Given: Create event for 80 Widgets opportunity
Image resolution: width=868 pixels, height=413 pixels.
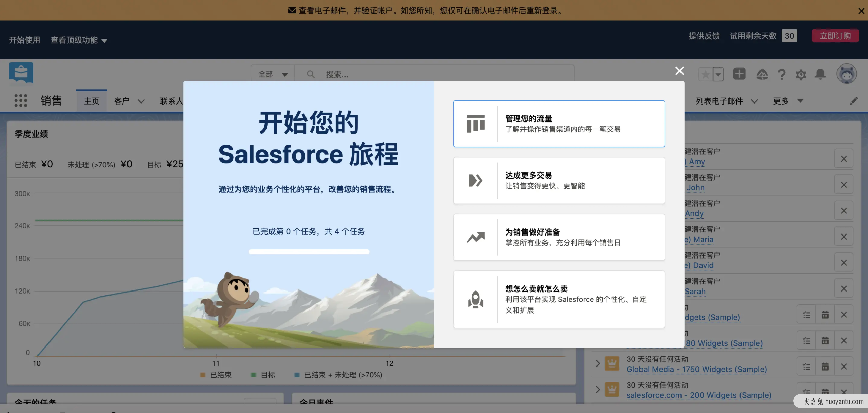Looking at the screenshot, I should point(825,341).
